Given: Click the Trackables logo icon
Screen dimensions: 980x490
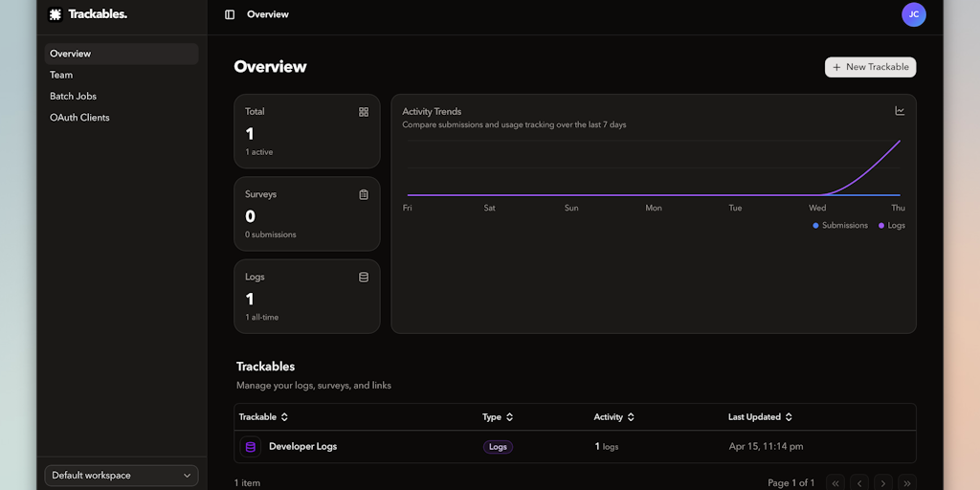Looking at the screenshot, I should click(x=56, y=14).
